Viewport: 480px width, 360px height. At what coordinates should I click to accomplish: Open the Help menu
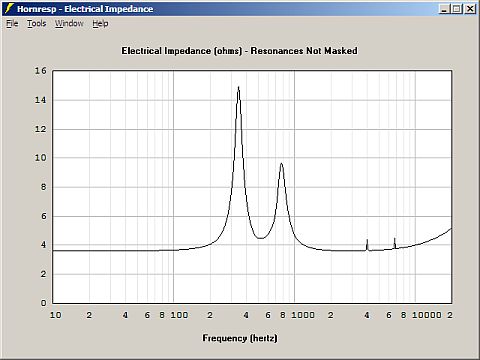100,24
